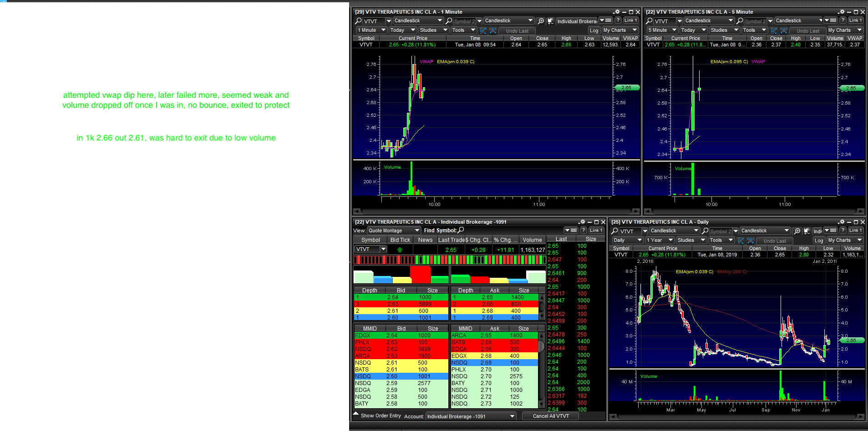Image resolution: width=868 pixels, height=431 pixels.
Task: Open first Candlestick chart type dropdown in 1 Minute chart
Action: pos(418,21)
